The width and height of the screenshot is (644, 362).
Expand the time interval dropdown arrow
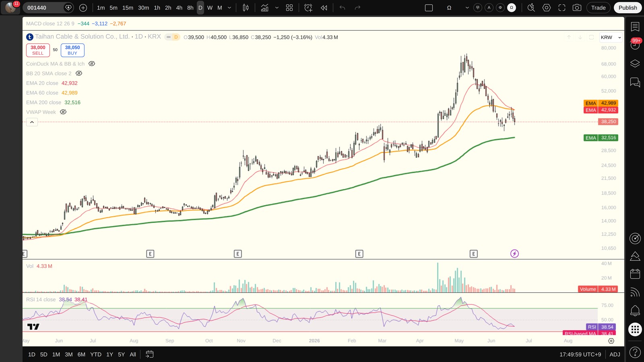point(229,8)
